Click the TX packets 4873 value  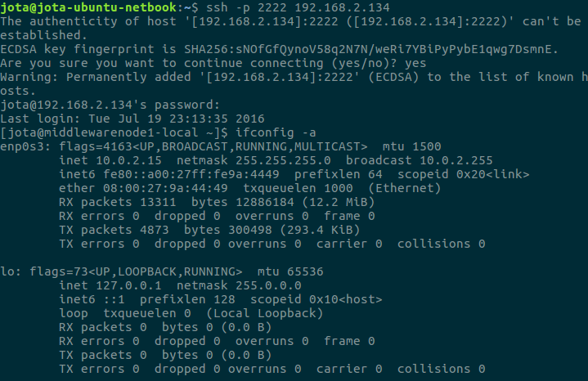tap(155, 230)
